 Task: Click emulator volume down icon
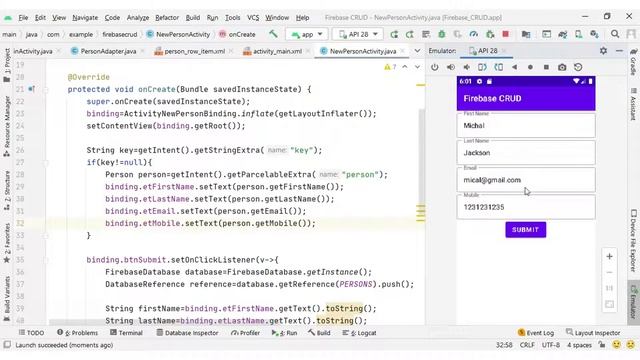coord(467,67)
